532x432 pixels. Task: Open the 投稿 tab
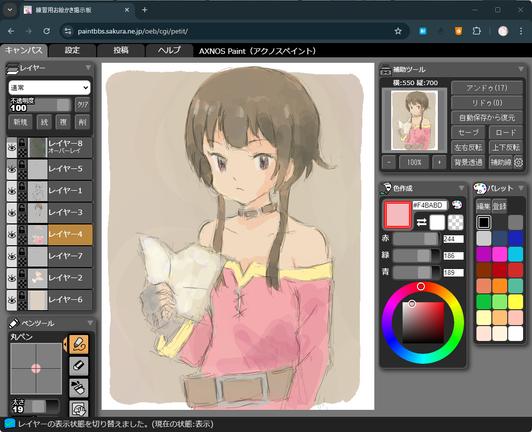121,51
